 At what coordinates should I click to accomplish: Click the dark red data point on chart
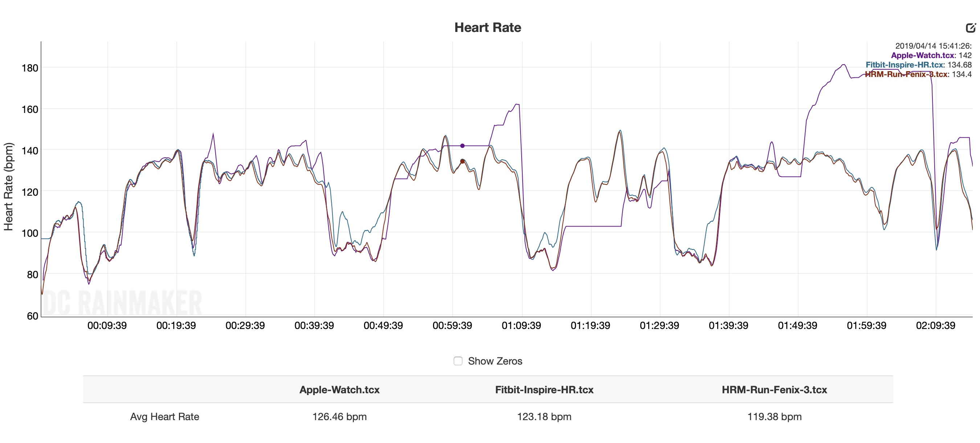(462, 161)
